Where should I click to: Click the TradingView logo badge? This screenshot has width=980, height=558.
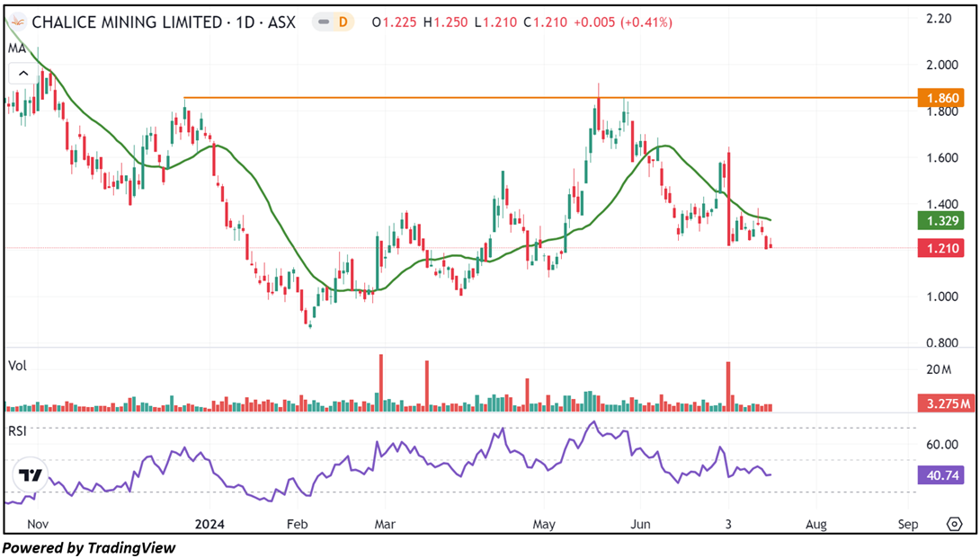(31, 475)
